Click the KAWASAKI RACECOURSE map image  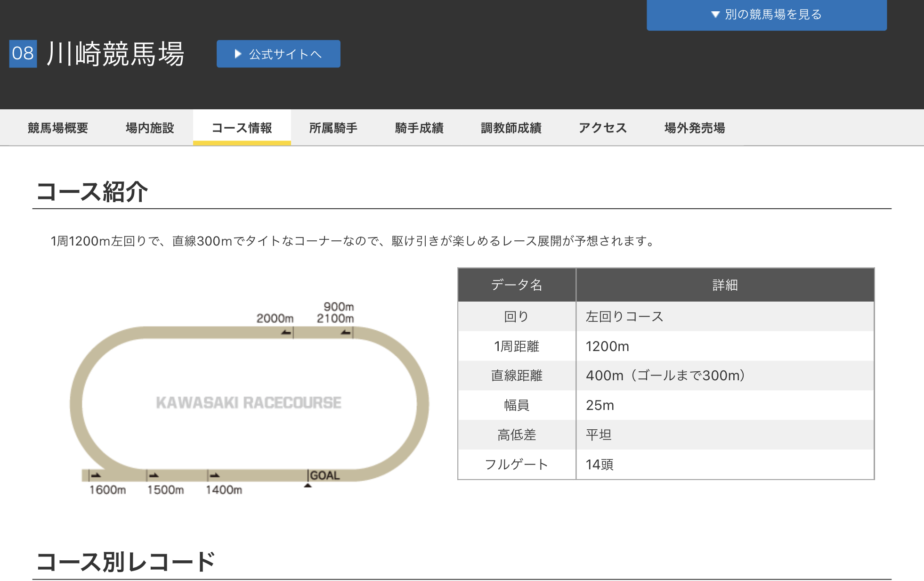[x=249, y=403]
